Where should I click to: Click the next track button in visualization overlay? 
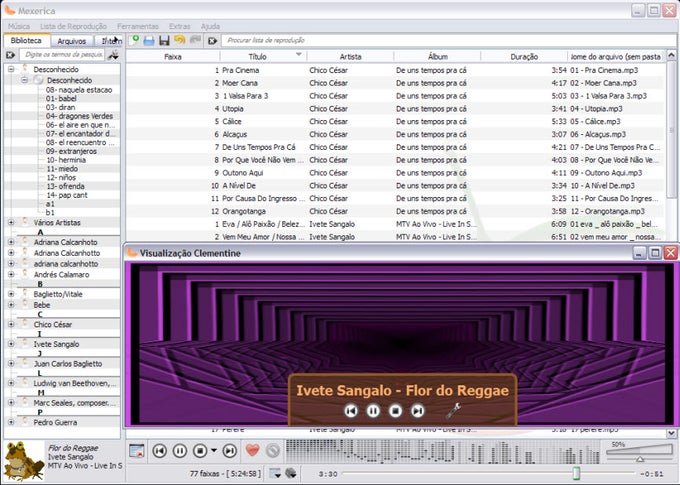tap(417, 410)
